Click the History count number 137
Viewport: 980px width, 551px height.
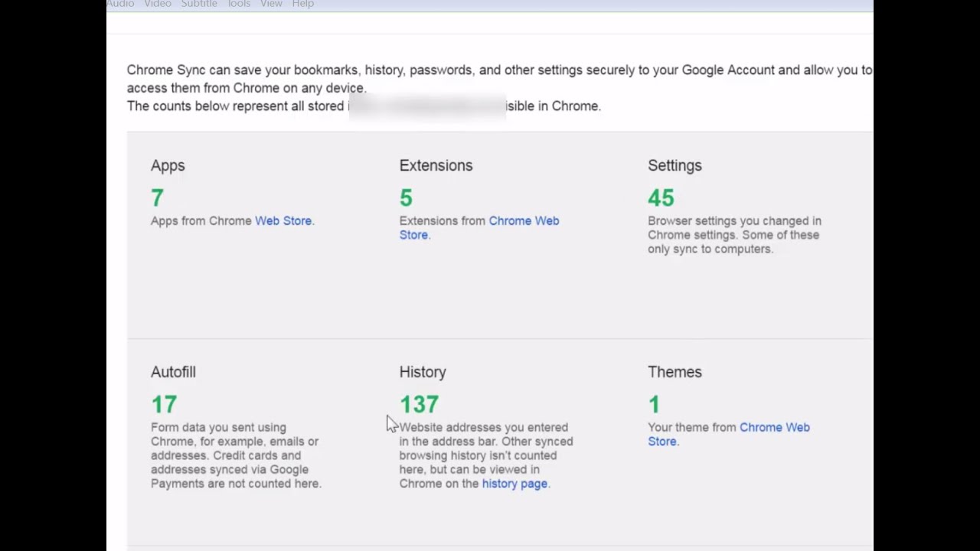point(419,404)
